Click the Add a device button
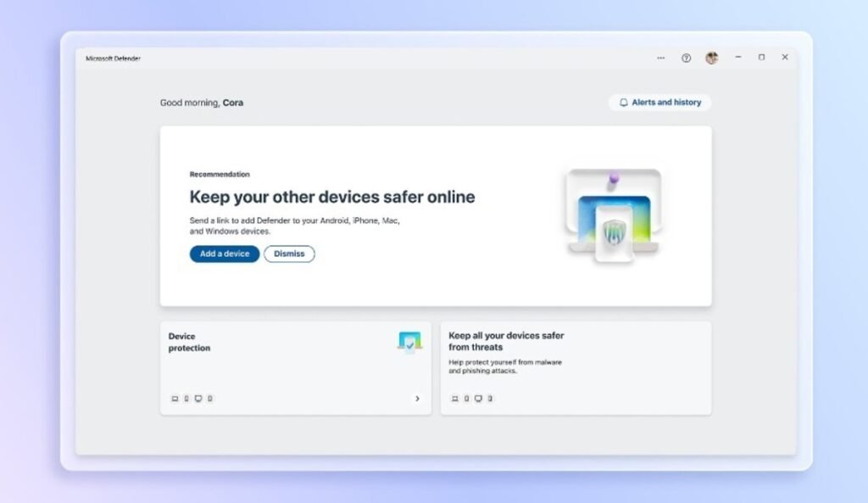Image resolution: width=868 pixels, height=503 pixels. pos(223,254)
